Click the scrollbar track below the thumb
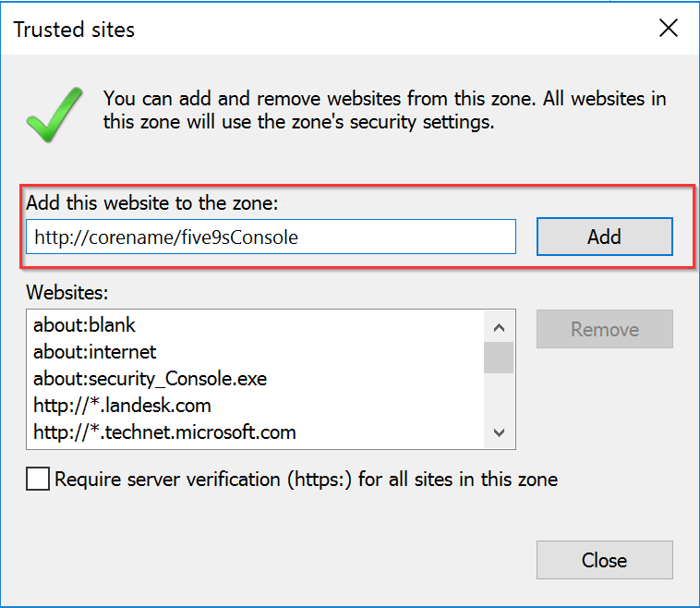The image size is (700, 608). 499,397
